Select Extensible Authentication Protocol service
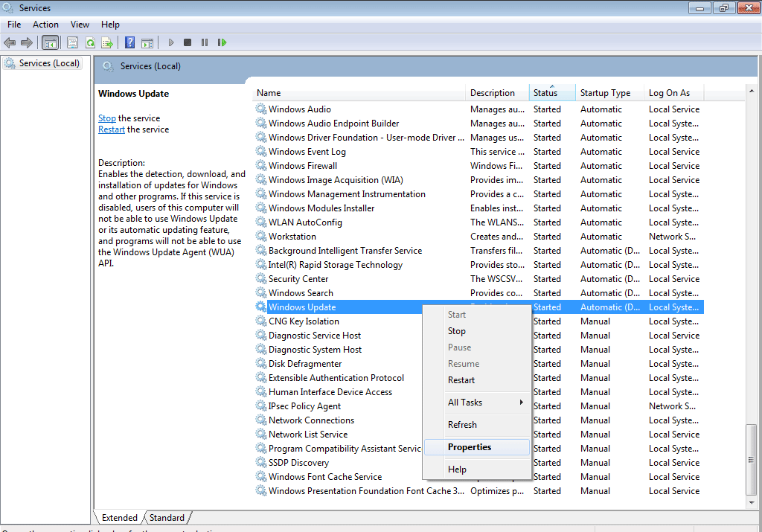Image resolution: width=762 pixels, height=532 pixels. point(478,377)
